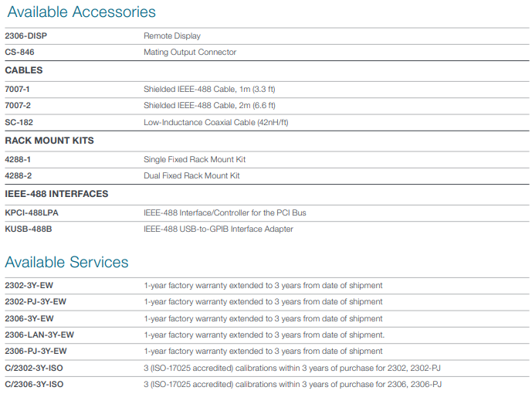Select the 'IEEE-488 INTERFACES' header
This screenshot has width=532, height=411.
click(x=56, y=194)
